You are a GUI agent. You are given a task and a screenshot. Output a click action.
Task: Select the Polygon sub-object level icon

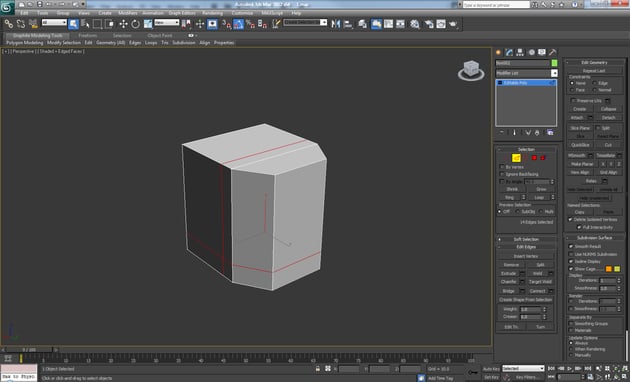point(534,158)
